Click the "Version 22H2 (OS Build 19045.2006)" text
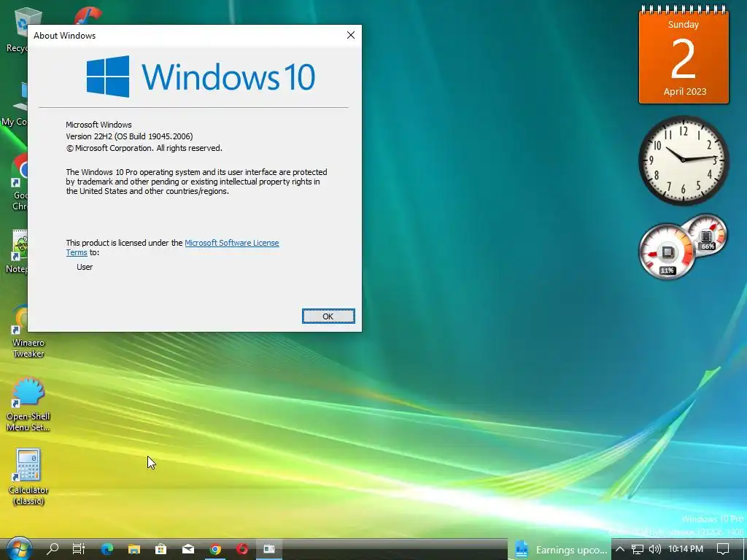Image resolution: width=747 pixels, height=560 pixels. [x=129, y=136]
